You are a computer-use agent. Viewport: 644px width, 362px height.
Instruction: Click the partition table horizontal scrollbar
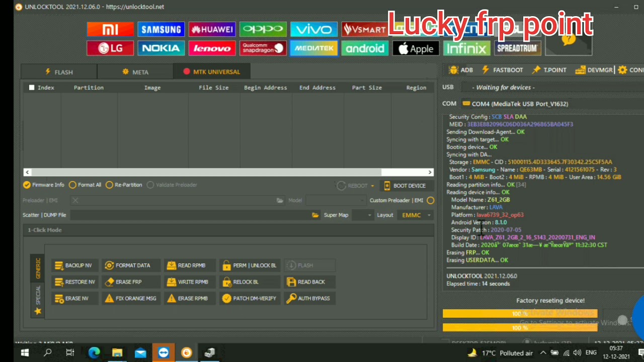[228, 172]
